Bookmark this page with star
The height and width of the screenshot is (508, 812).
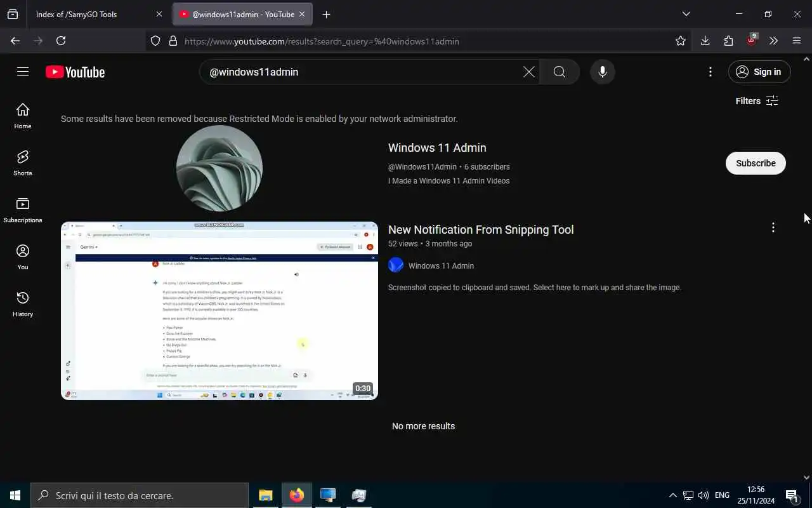tap(681, 41)
